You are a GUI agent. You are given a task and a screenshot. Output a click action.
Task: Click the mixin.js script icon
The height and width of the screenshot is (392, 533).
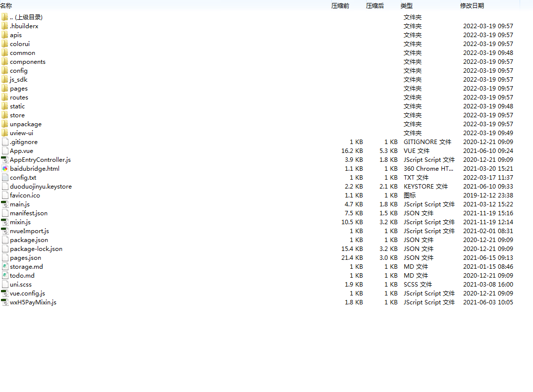pos(5,222)
